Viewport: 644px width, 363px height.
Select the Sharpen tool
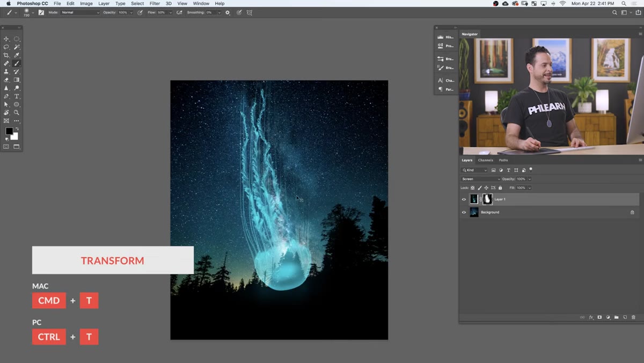6,88
